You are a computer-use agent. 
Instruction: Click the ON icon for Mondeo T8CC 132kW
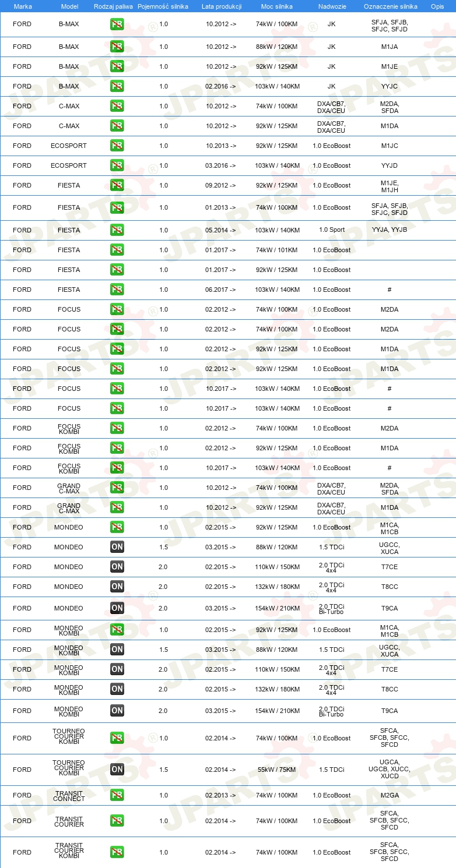pos(117,587)
